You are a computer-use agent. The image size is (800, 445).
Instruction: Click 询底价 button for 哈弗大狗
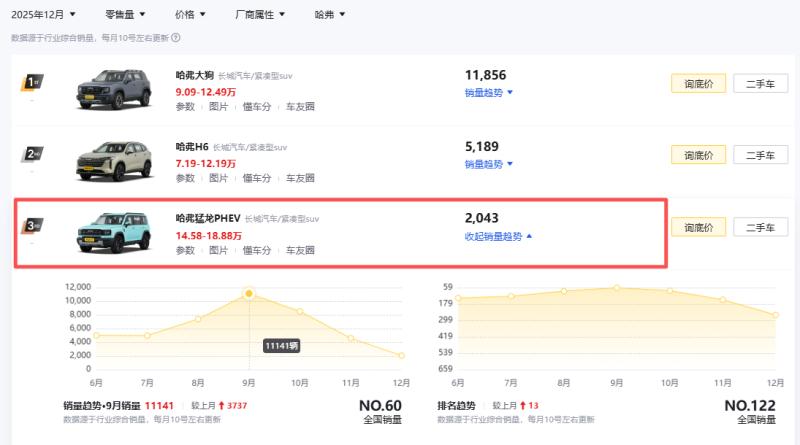[698, 84]
